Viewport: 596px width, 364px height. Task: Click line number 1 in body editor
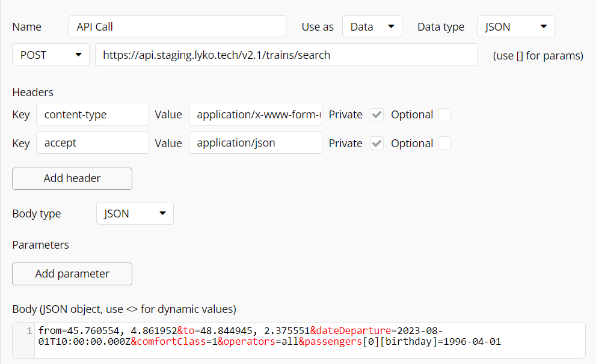29,331
